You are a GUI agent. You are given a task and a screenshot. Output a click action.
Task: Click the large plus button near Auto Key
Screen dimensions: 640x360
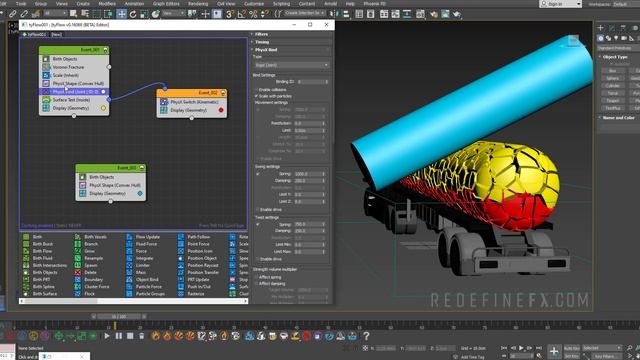554,351
